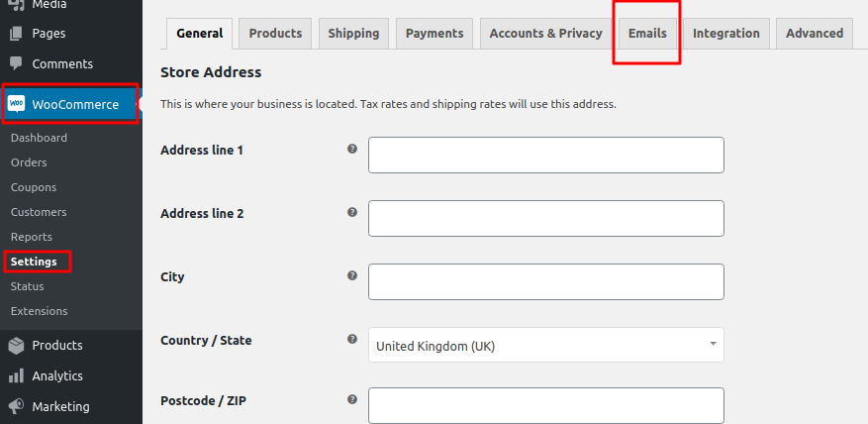
Task: Click help icon next to Postcode / ZIP
Action: point(351,399)
